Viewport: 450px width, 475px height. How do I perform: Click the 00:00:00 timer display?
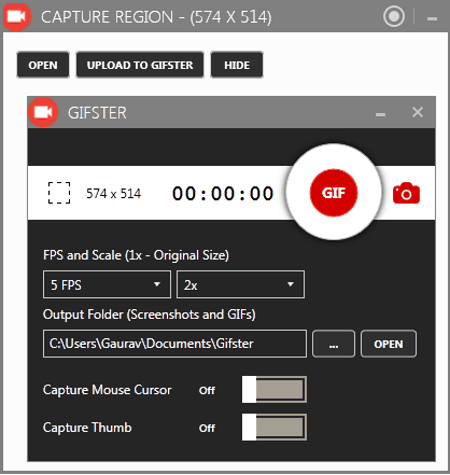[x=223, y=193]
